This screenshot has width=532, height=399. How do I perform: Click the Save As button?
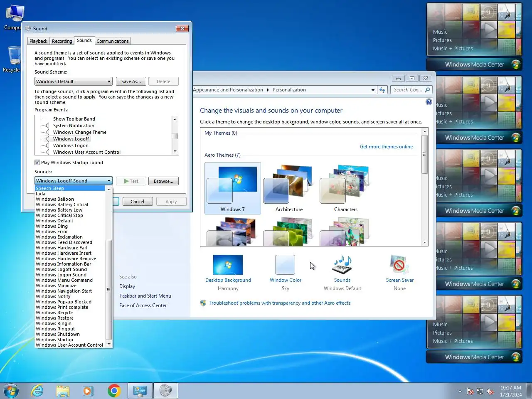131,81
